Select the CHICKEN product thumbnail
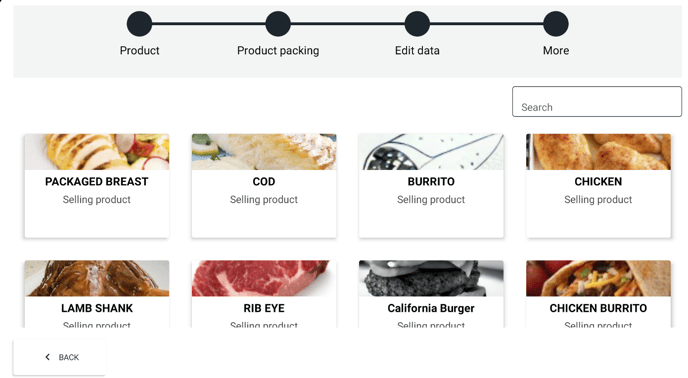 point(598,152)
